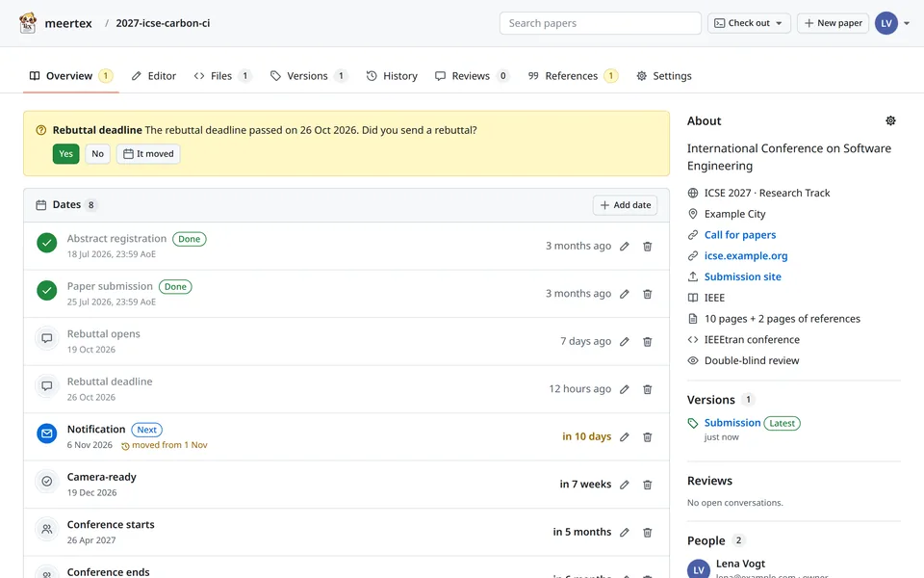Open the Call for papers link

coord(740,235)
